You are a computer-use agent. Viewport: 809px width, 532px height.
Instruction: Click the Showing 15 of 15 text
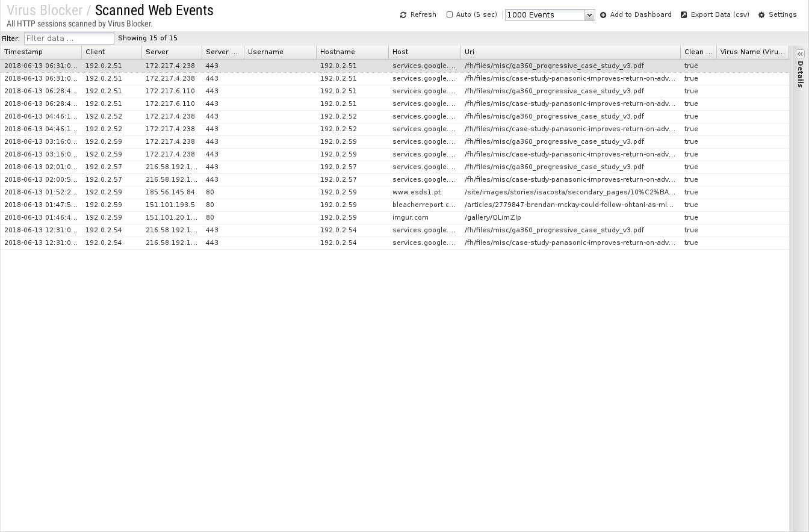pyautogui.click(x=147, y=38)
